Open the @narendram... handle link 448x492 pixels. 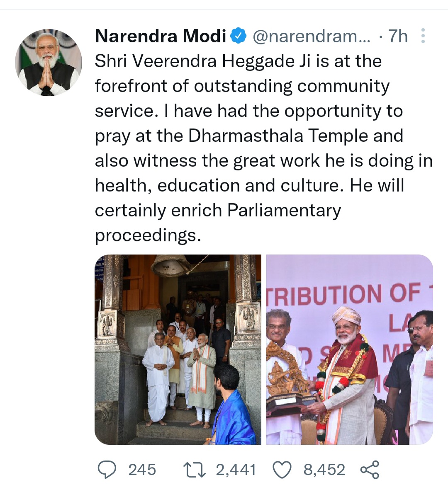coord(312,36)
